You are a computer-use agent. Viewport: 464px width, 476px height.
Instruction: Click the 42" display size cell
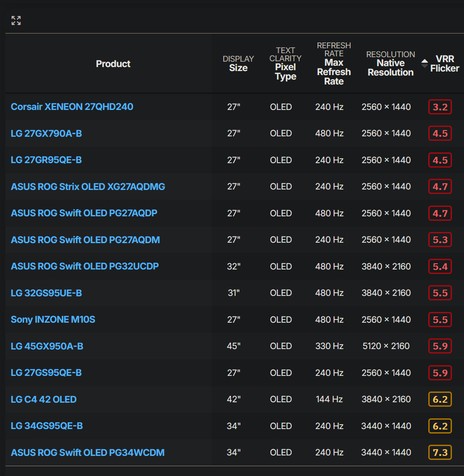234,399
